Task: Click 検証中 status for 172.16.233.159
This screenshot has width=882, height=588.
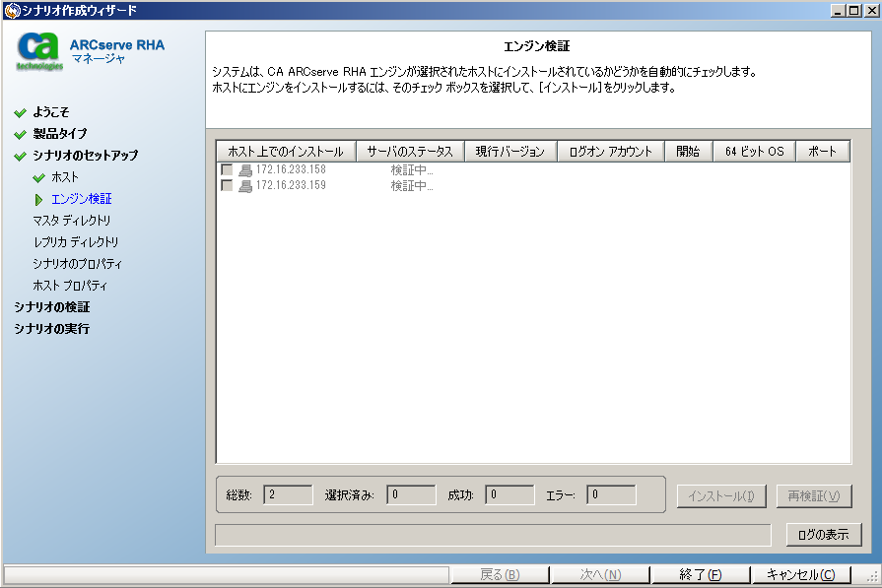Action: (x=412, y=186)
